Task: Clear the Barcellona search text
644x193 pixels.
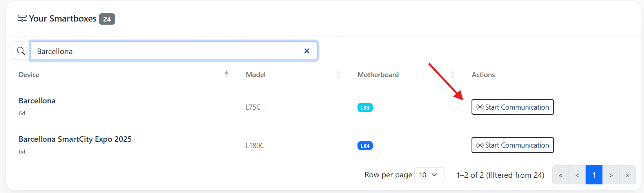Action: [x=307, y=51]
